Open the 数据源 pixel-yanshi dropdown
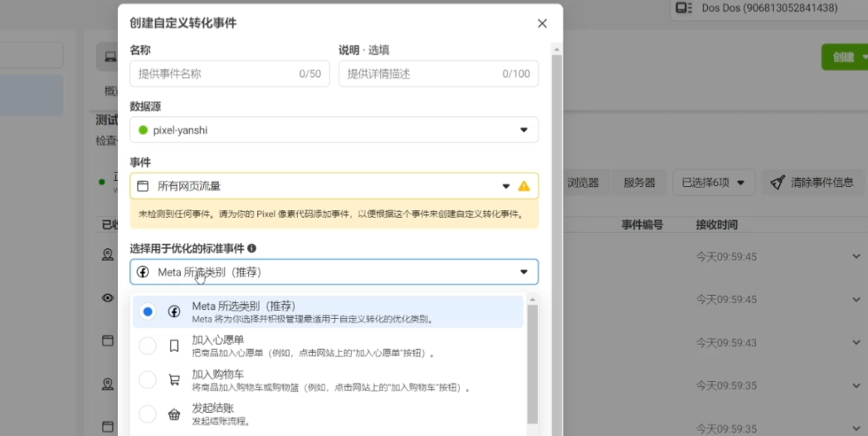 (x=334, y=130)
